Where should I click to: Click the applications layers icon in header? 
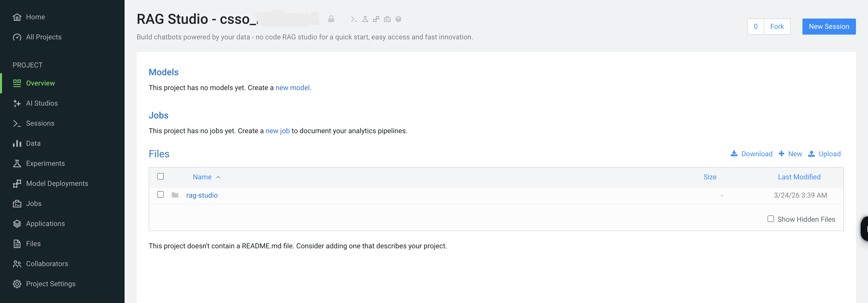pyautogui.click(x=398, y=19)
